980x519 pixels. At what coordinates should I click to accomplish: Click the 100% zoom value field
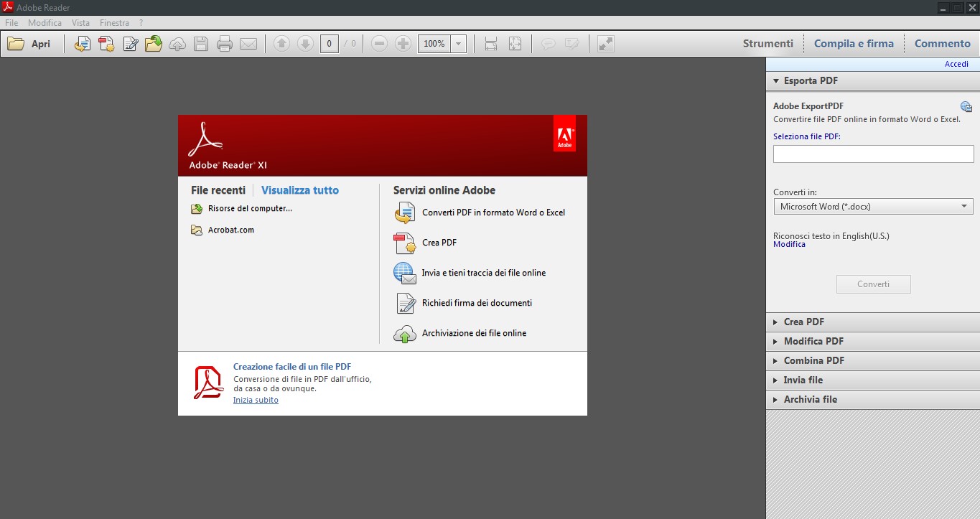point(434,44)
